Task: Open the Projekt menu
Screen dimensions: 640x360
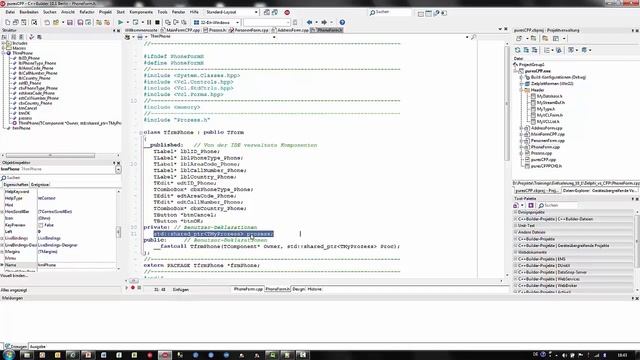Action: (105, 12)
